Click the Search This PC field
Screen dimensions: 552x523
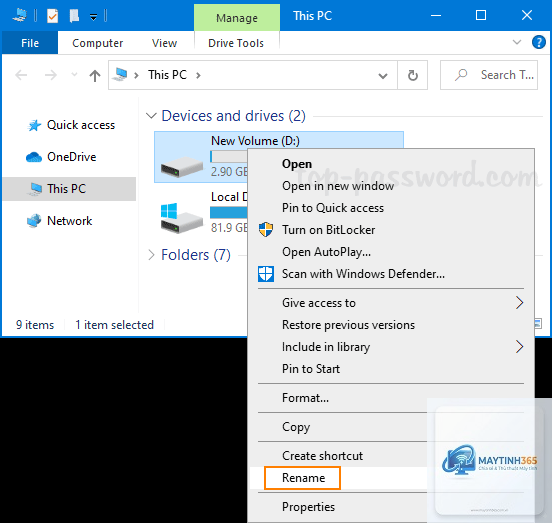[x=489, y=75]
